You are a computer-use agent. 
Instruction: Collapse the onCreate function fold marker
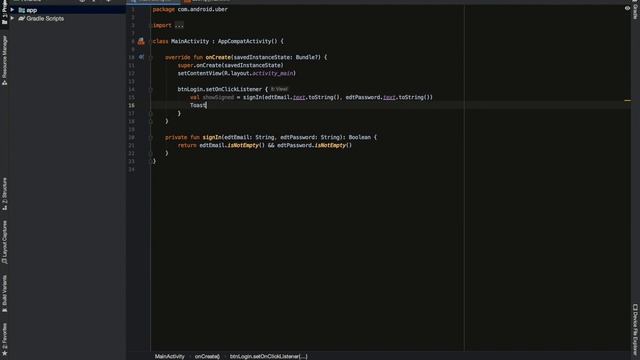tap(151, 58)
